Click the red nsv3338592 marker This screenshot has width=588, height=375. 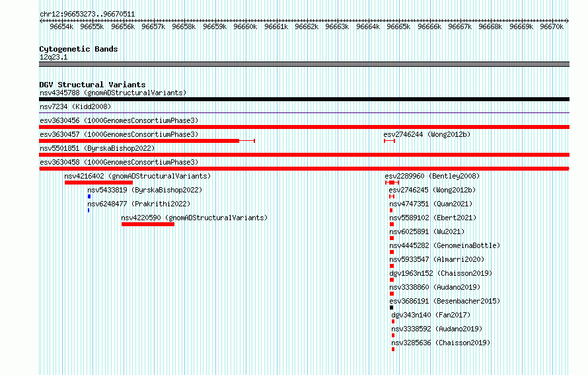[393, 335]
